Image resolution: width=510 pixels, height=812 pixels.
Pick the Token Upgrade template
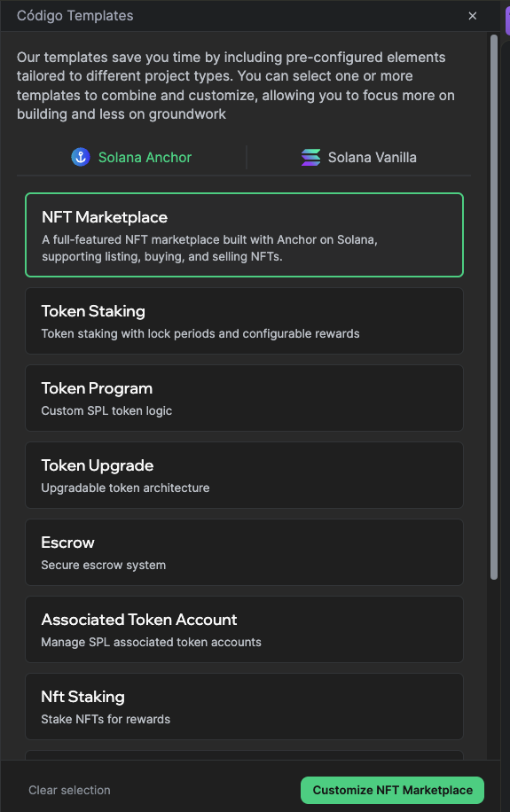(244, 475)
